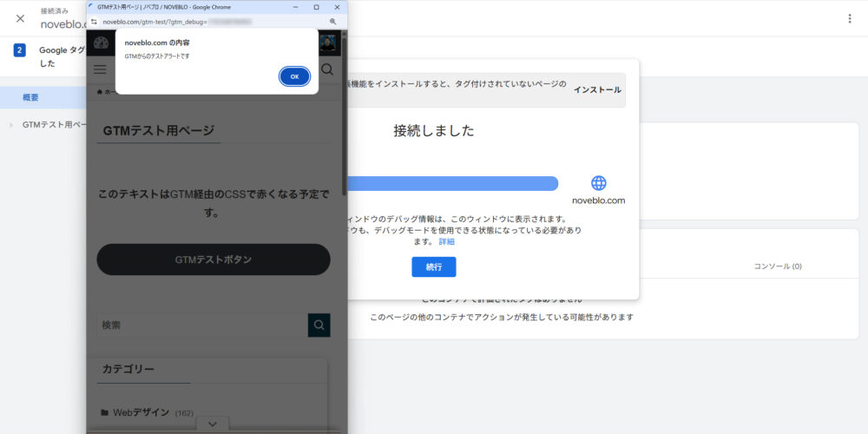The width and height of the screenshot is (868, 434).
Task: Click the Chrome zoom magnifier icon in address bar
Action: [333, 22]
